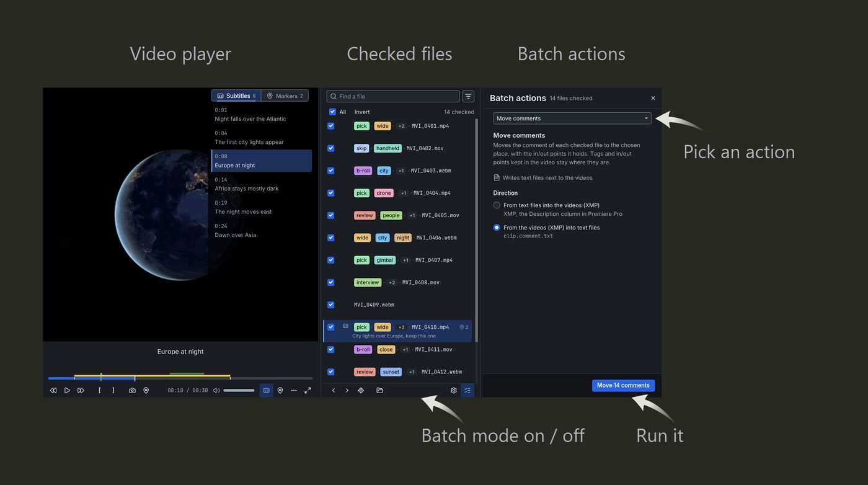The height and width of the screenshot is (485, 868).
Task: Uncheck the checkbox for MVI_0401.mp4
Action: click(331, 126)
